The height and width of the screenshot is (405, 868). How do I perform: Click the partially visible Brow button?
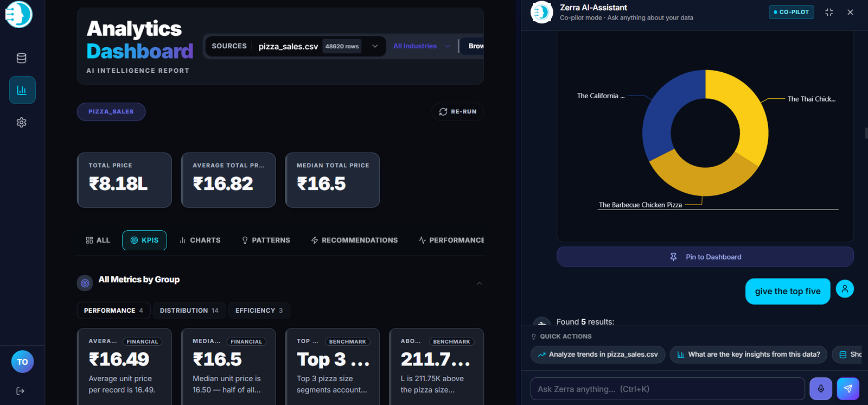473,46
